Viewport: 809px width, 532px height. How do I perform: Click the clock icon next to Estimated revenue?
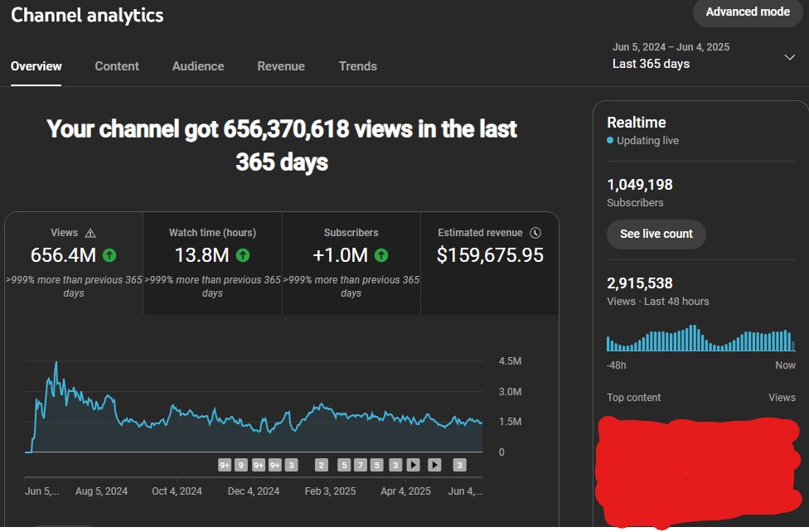tap(535, 233)
